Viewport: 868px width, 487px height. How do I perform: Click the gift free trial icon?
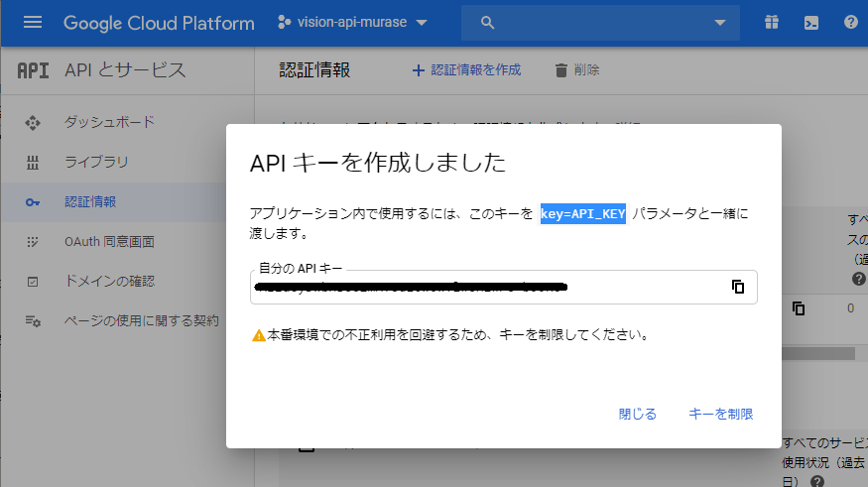tap(771, 23)
